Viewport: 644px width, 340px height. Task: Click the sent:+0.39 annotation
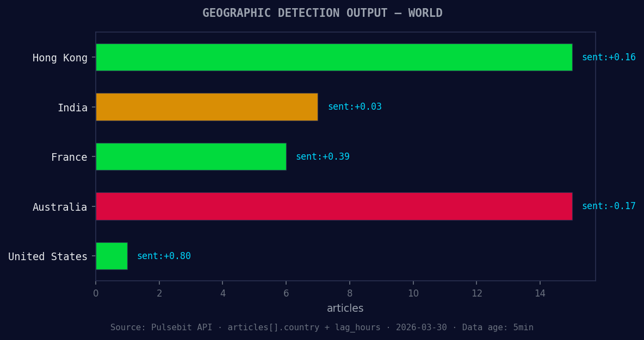(323, 156)
